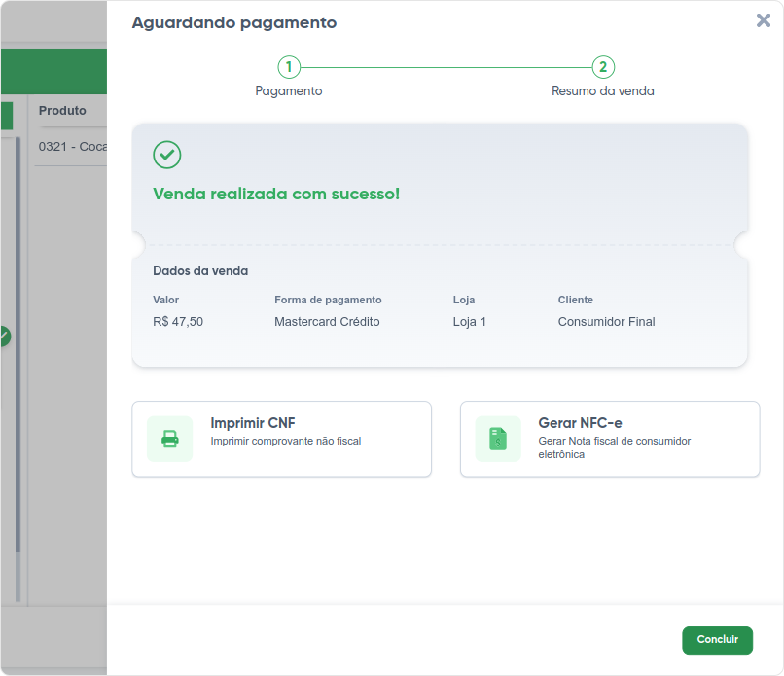Click Mastercard Crédito payment text
The image size is (784, 676).
pyautogui.click(x=327, y=322)
